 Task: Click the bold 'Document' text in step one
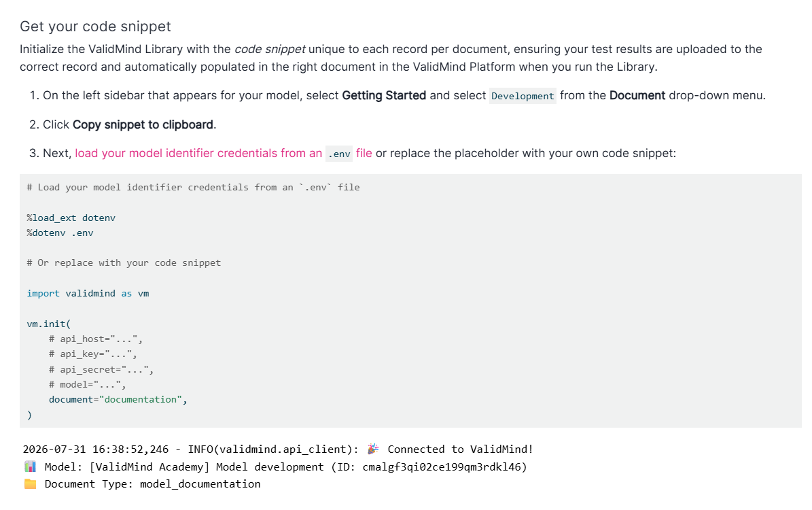pos(637,95)
